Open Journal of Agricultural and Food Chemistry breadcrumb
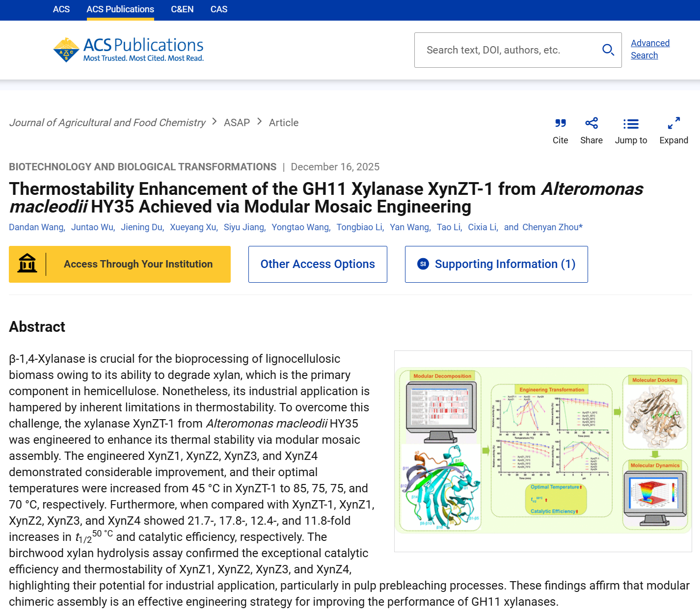This screenshot has height=616, width=700. pos(108,123)
